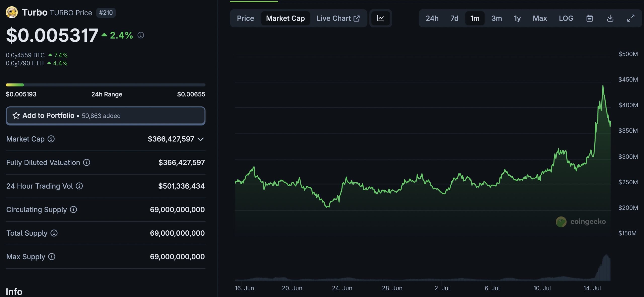Show Fully Diluted Valuation info icon

(x=87, y=162)
